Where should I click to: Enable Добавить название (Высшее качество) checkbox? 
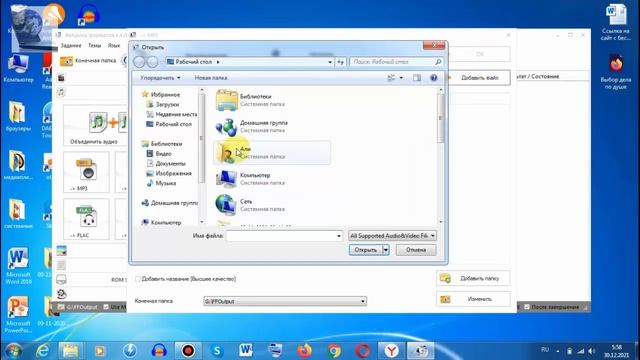click(x=138, y=279)
